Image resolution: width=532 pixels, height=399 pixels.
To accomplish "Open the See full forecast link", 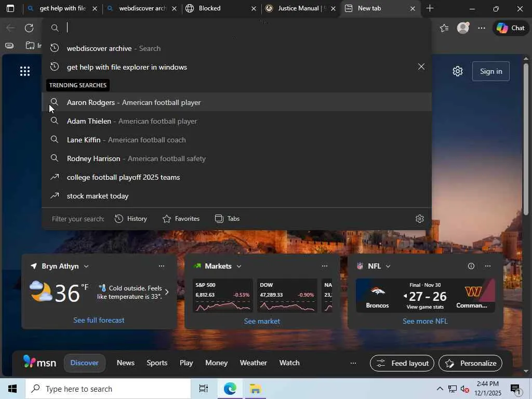I will (99, 320).
